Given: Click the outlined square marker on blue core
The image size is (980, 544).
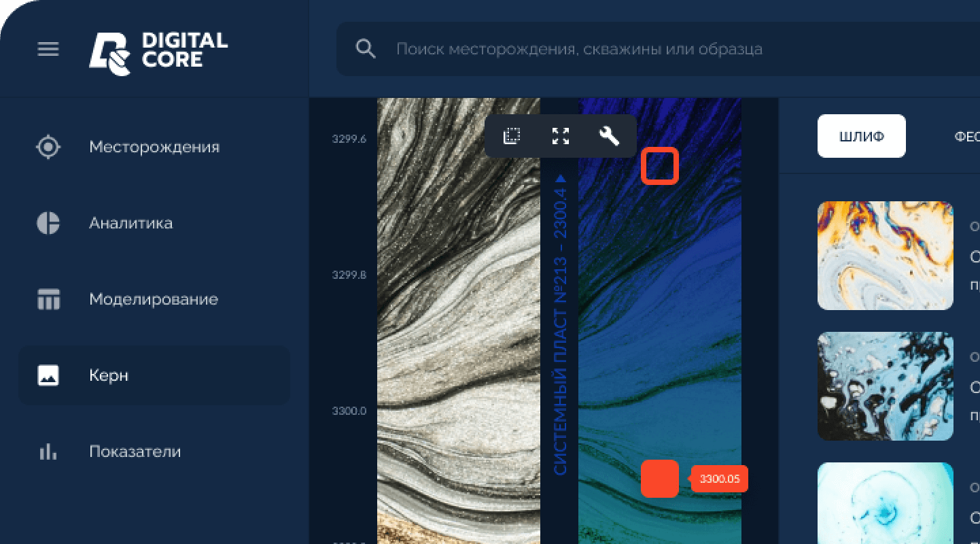Looking at the screenshot, I should tap(660, 167).
